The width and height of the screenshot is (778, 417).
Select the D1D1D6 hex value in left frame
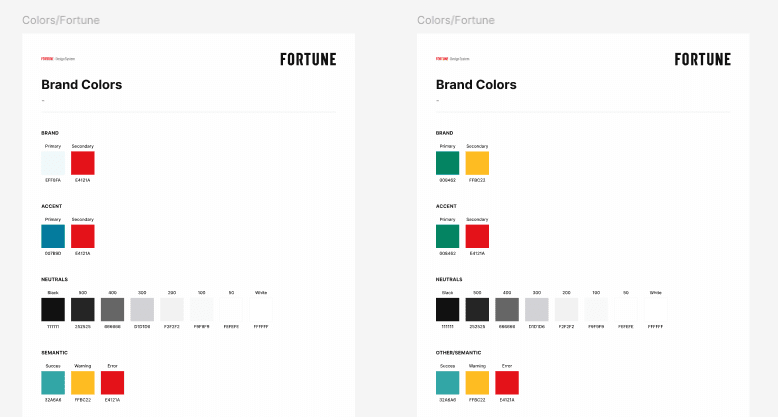click(x=142, y=327)
